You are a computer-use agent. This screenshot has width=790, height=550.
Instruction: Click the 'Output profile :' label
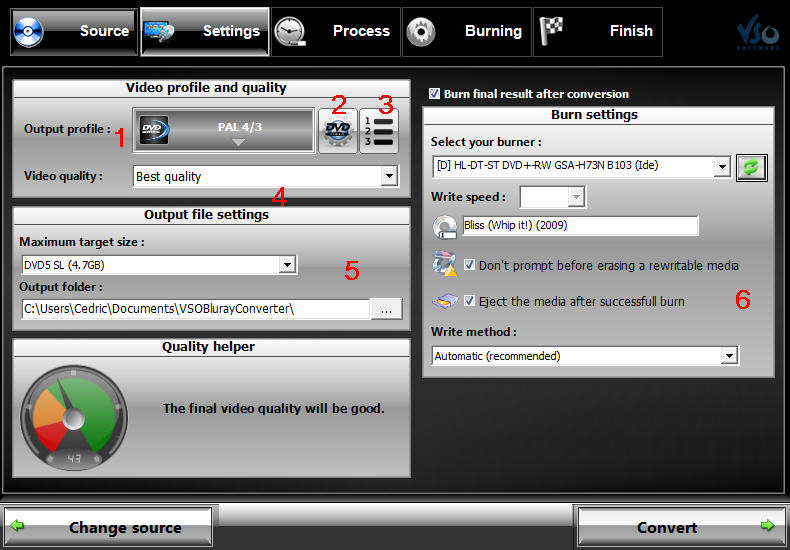coord(68,129)
